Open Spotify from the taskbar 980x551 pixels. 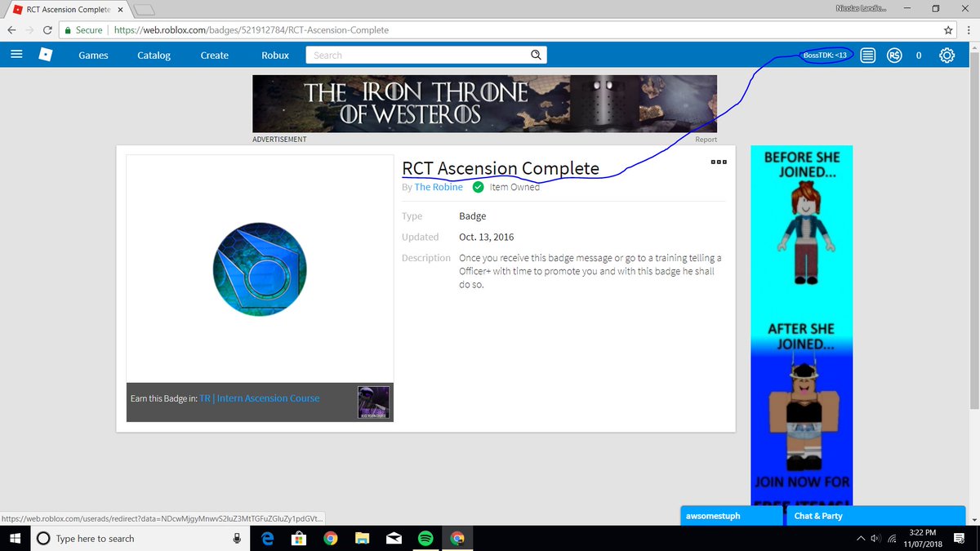tap(425, 538)
